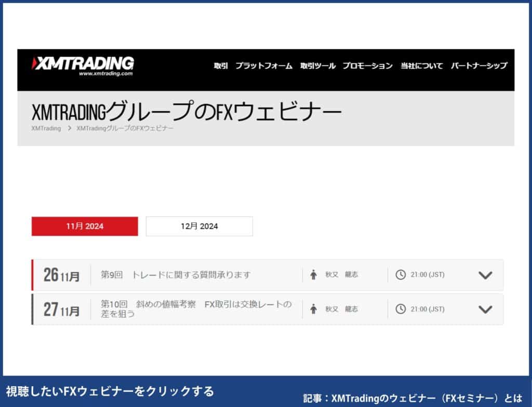Click XMTradingグループのFXウェビナー breadcrumb
The image size is (532, 407).
tap(125, 128)
